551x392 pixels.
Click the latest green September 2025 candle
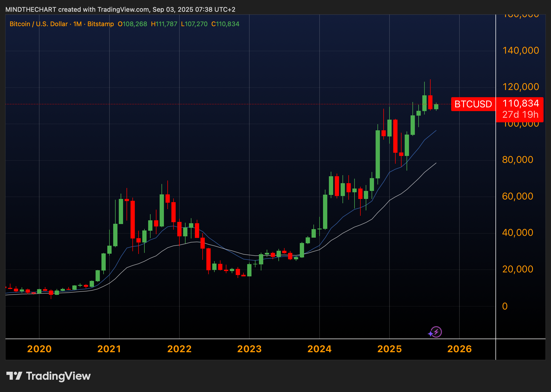click(436, 107)
